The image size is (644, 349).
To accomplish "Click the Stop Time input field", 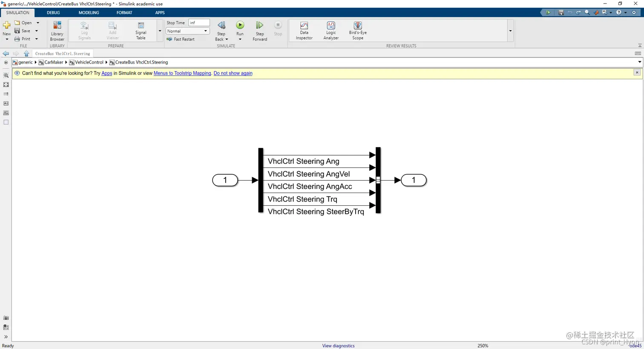I will pos(199,23).
